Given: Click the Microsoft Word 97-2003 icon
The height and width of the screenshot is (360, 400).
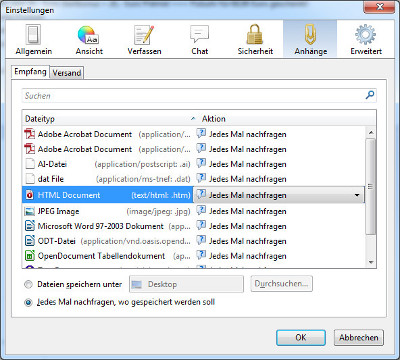Looking at the screenshot, I should coord(30,226).
